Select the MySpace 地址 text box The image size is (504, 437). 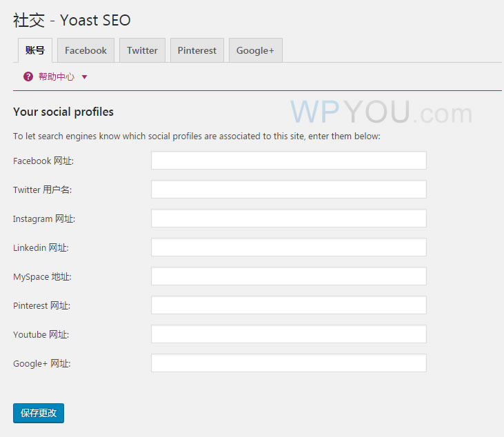coord(289,276)
